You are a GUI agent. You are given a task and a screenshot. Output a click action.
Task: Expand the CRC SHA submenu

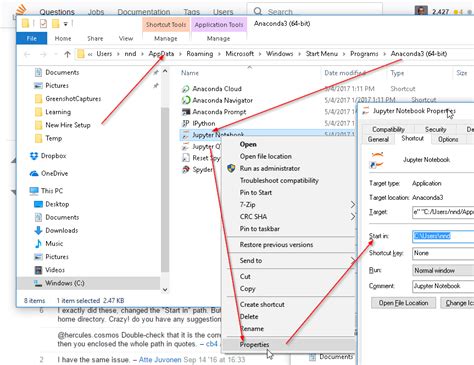353,217
